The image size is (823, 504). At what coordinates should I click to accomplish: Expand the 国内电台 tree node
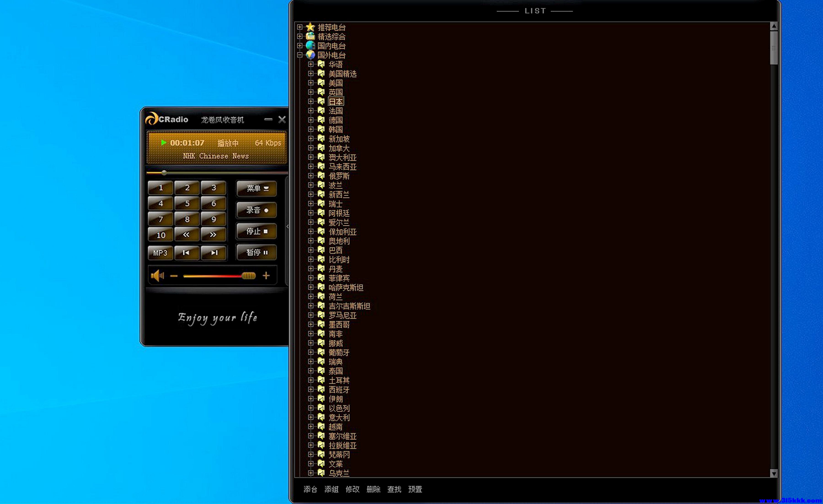point(300,46)
